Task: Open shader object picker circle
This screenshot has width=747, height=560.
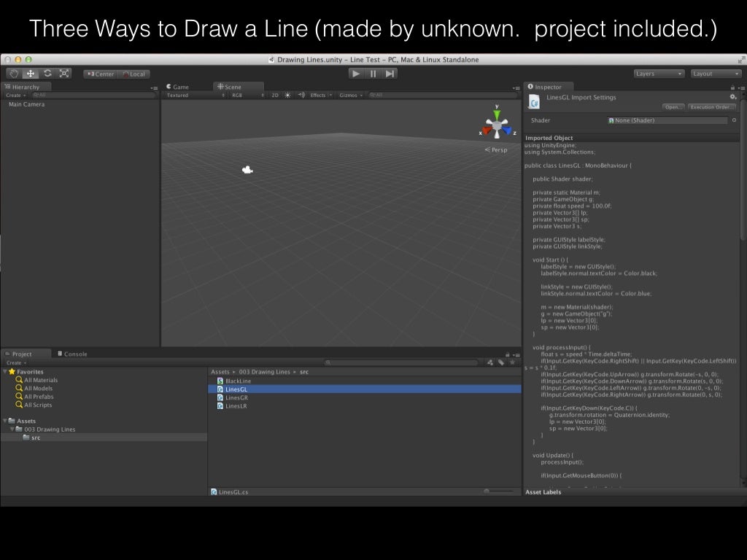Action: click(x=734, y=120)
